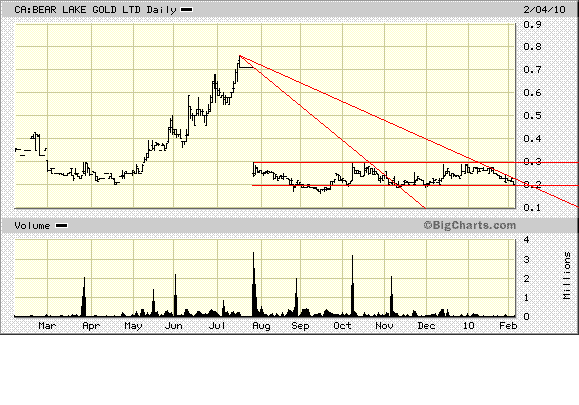Click the 'Feb' month label
Viewport: 579px width, 405px height.
[x=508, y=326]
